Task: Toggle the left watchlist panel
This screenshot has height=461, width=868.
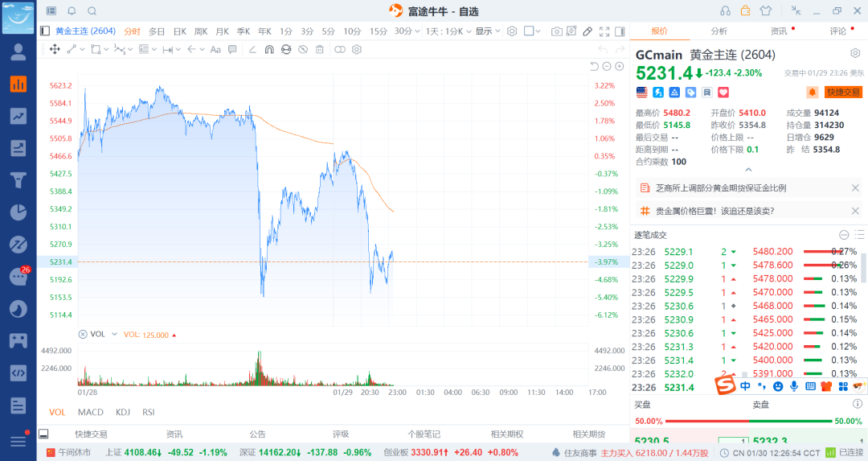Action: [x=45, y=31]
